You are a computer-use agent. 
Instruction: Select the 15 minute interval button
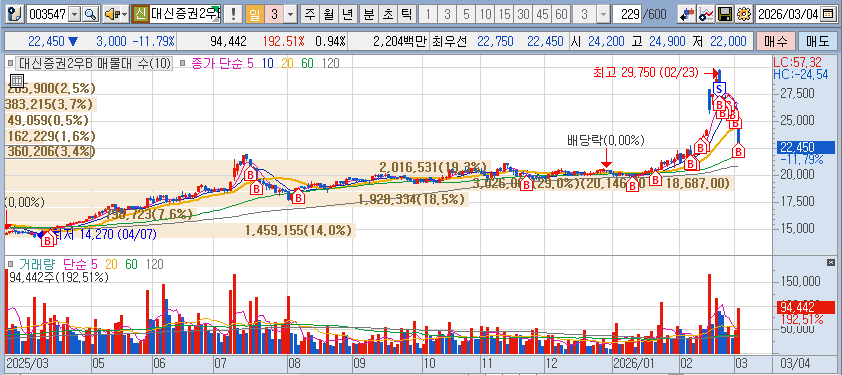click(505, 15)
